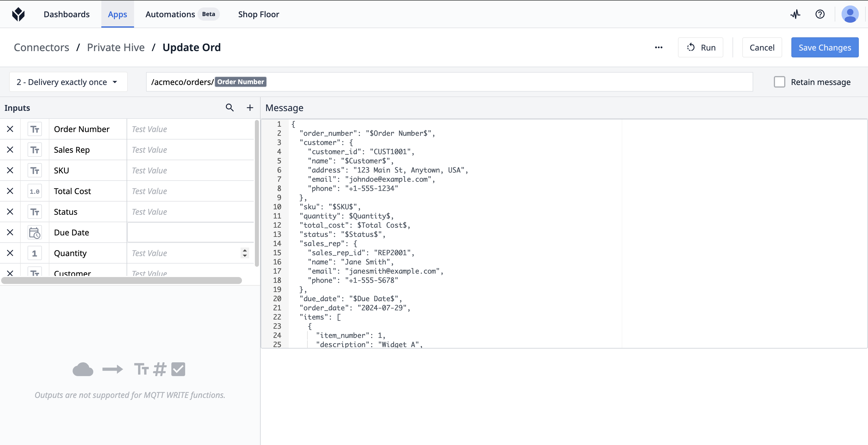868x445 pixels.
Task: Click the Total Cost input name
Action: pyautogui.click(x=72, y=191)
